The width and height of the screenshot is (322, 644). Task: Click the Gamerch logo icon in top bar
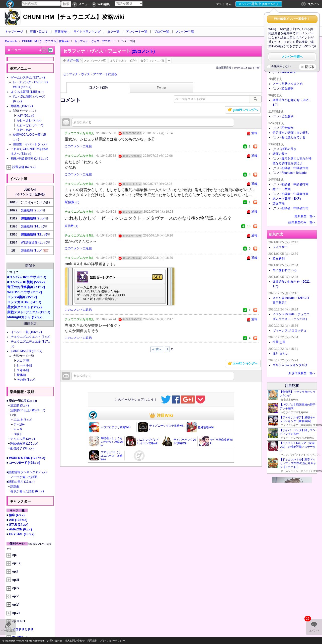[x=10, y=4]
